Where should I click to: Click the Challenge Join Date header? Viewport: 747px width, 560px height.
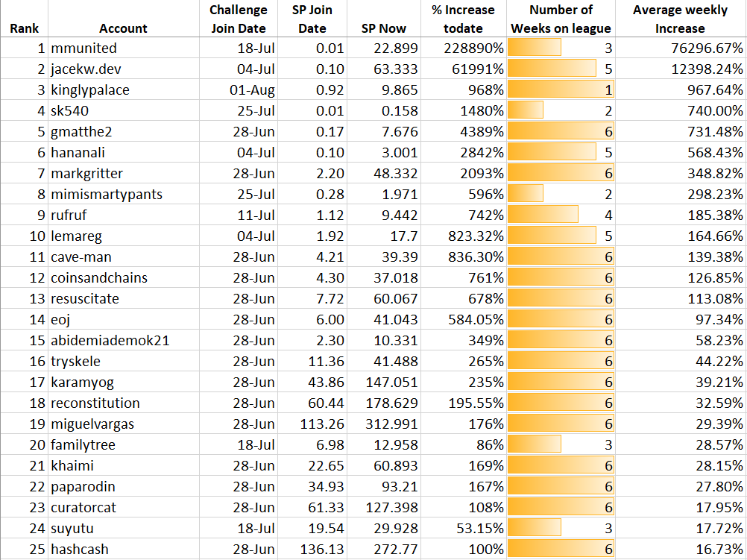pyautogui.click(x=239, y=19)
